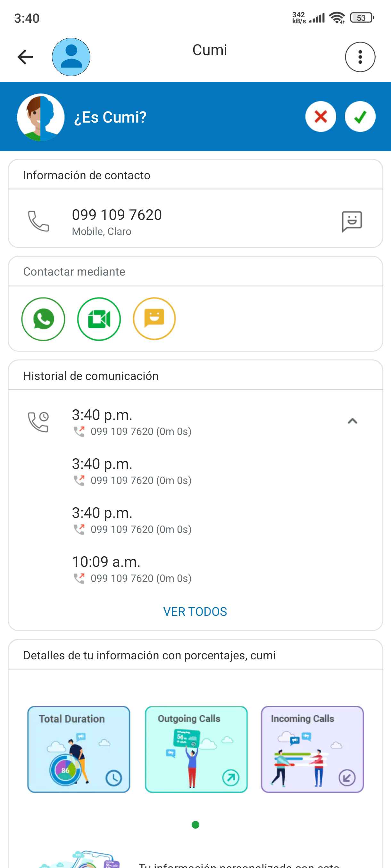Tap VER TODOS to view all calls
The height and width of the screenshot is (868, 391).
pyautogui.click(x=195, y=611)
